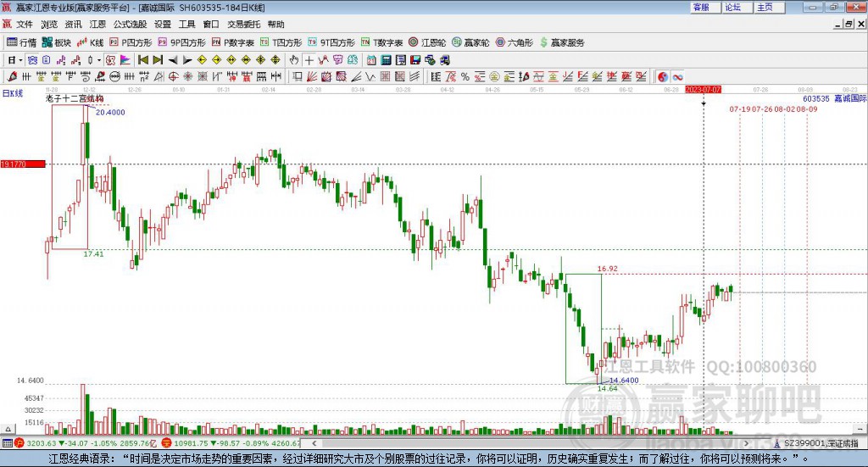868x467 pixels.
Task: Click the stock code 603535
Action: click(x=816, y=98)
